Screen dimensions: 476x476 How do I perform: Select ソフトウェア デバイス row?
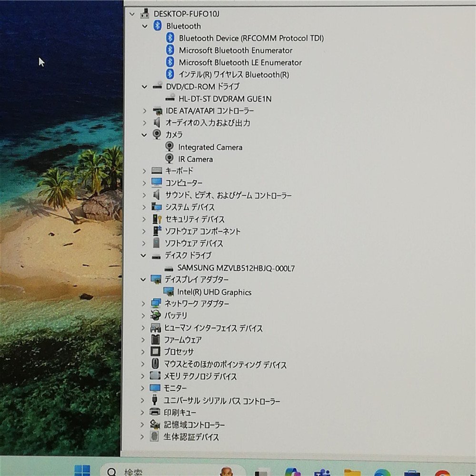[x=194, y=243]
